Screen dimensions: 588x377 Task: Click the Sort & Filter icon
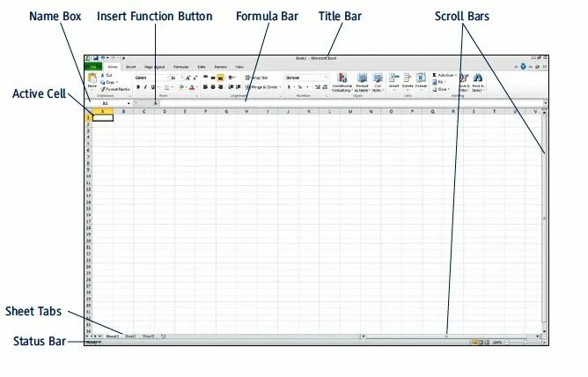(x=464, y=78)
